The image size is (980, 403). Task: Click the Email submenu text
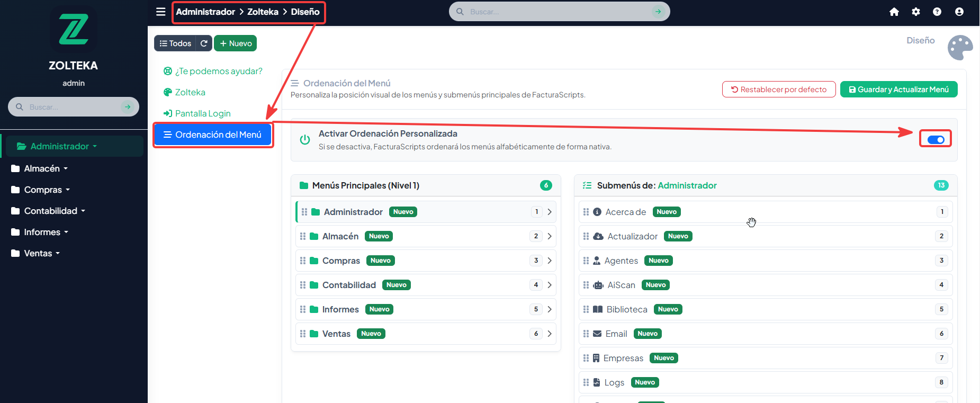[x=616, y=334]
